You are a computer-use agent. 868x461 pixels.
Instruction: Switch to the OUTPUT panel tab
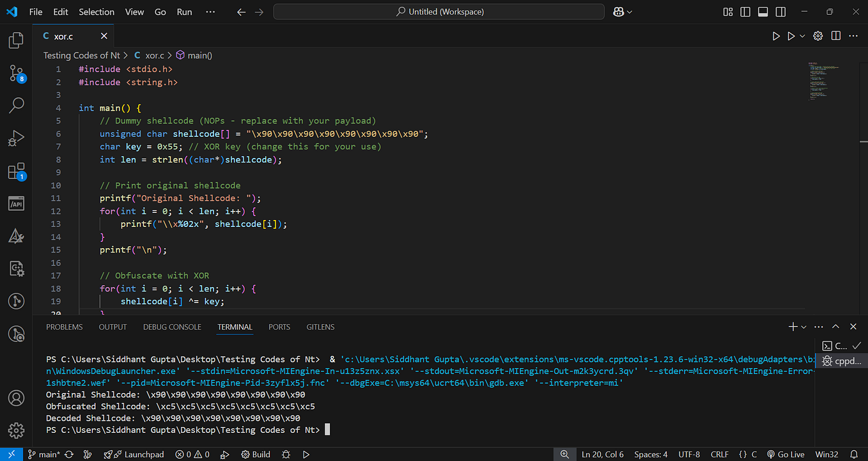[x=112, y=327]
